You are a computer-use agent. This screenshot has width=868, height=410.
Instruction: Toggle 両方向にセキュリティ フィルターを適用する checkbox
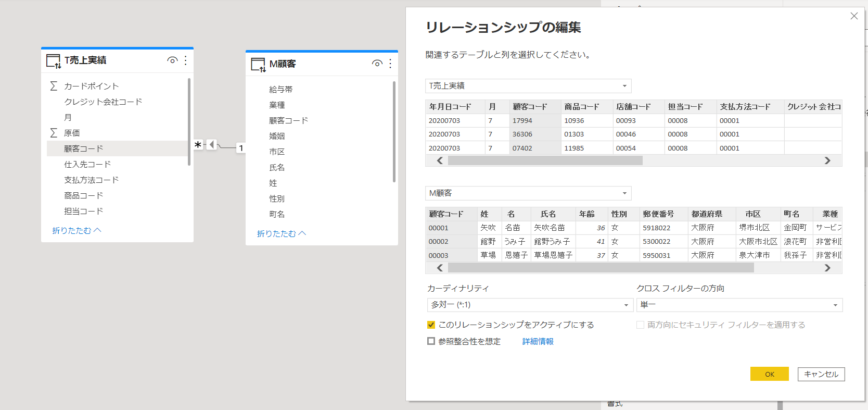[640, 325]
